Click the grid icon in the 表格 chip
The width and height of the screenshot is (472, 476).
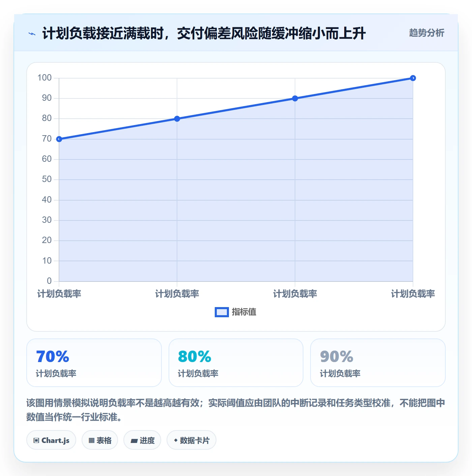tap(91, 441)
